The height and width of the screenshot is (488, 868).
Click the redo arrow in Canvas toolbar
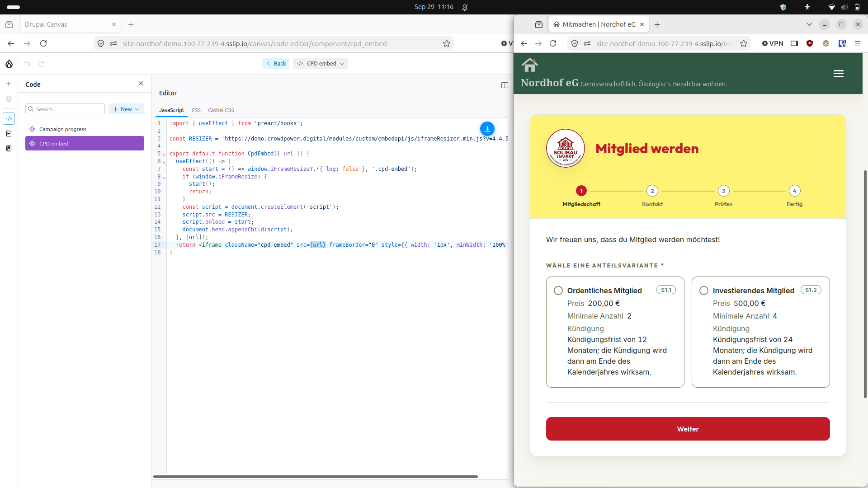tap(42, 64)
